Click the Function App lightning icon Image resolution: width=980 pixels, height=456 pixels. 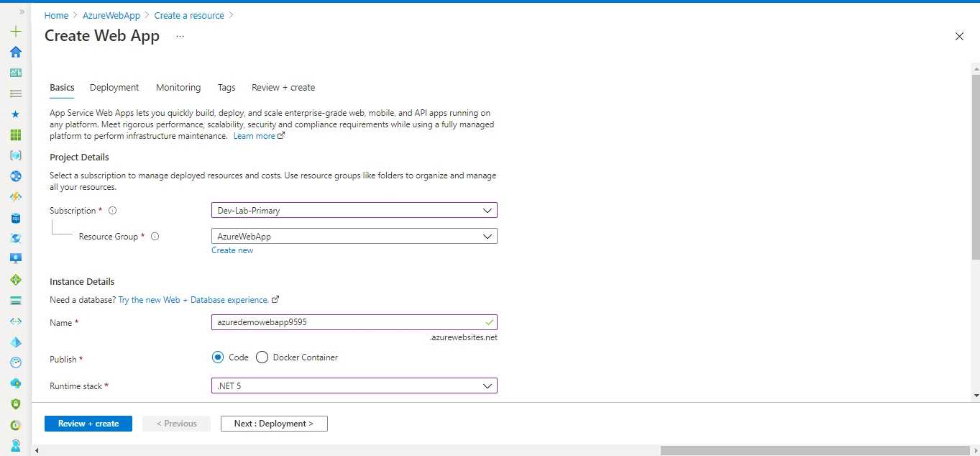click(15, 196)
